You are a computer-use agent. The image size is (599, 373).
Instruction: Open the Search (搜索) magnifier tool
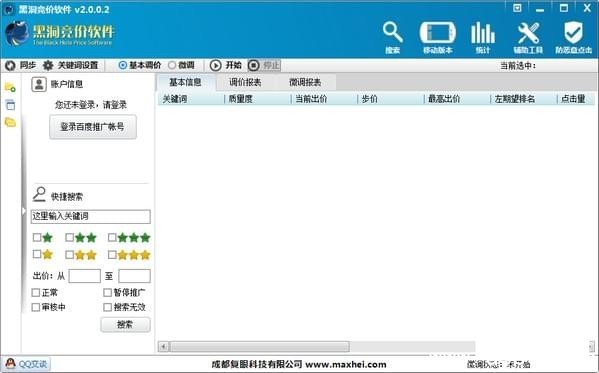[x=392, y=37]
